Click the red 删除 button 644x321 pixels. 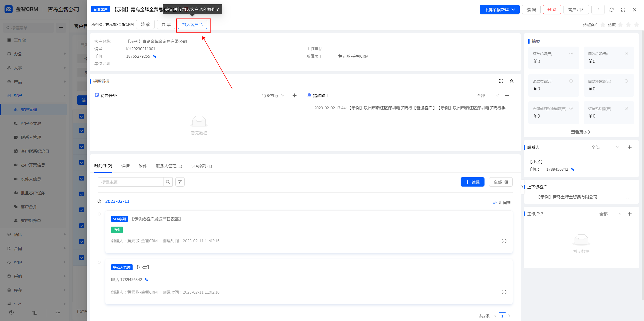552,10
